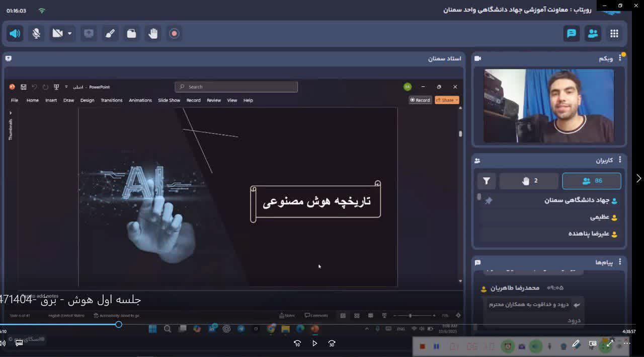This screenshot has width=644, height=357.
Task: Click the video progress slider handle
Action: 119,324
